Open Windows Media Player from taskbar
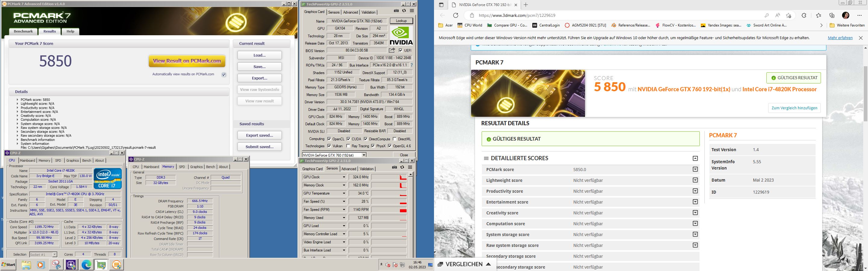This screenshot has height=271, width=868. tap(41, 265)
